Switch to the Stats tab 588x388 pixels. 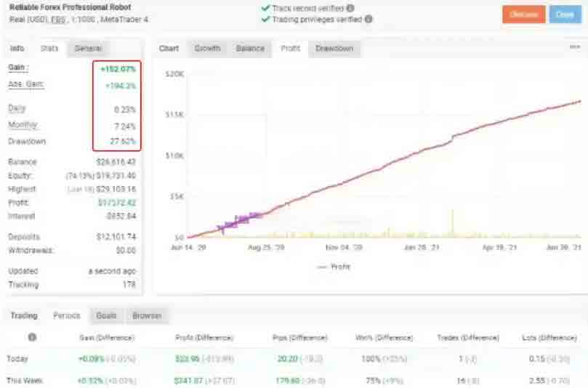point(49,49)
